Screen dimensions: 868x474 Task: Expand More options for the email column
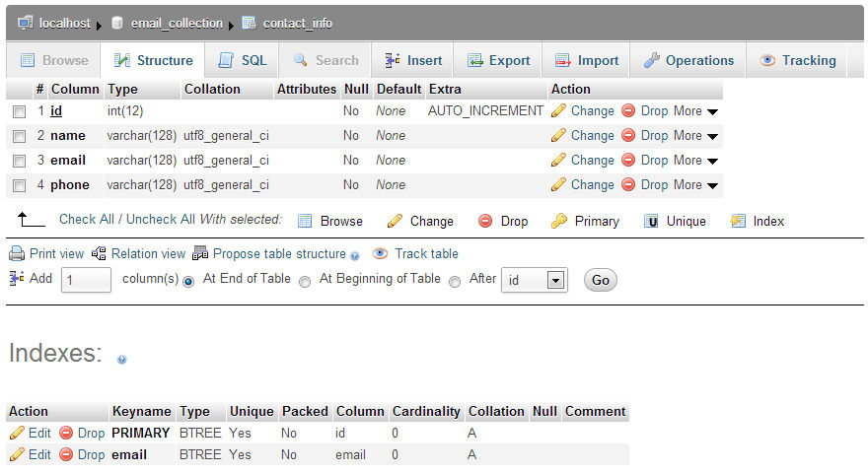point(712,161)
